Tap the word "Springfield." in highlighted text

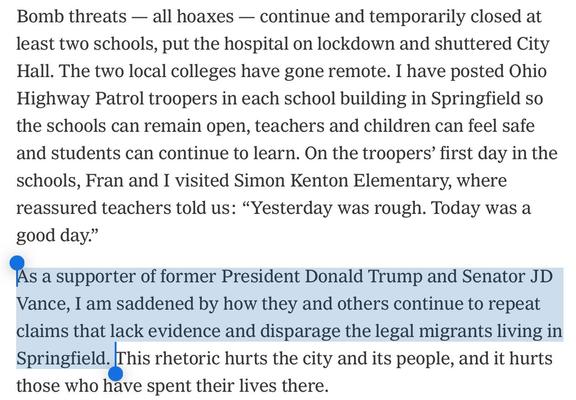pos(63,359)
